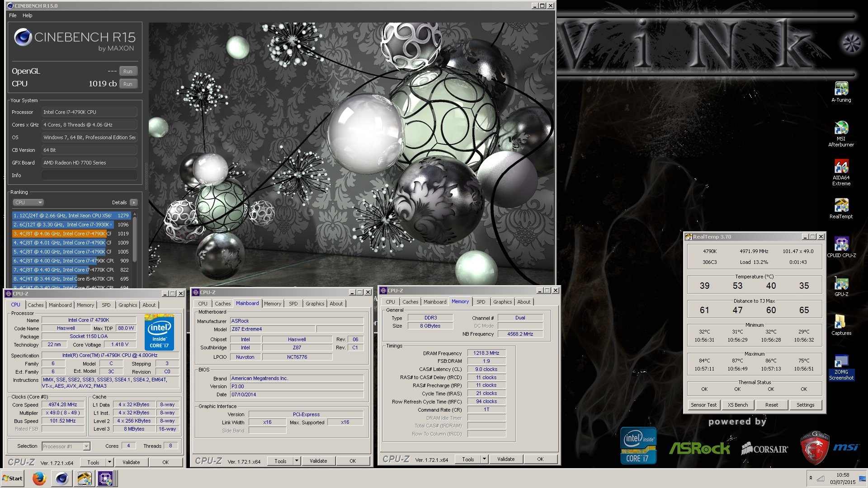Click CPU-Z Mainboard window title icon
The image size is (868, 488).
coord(196,292)
